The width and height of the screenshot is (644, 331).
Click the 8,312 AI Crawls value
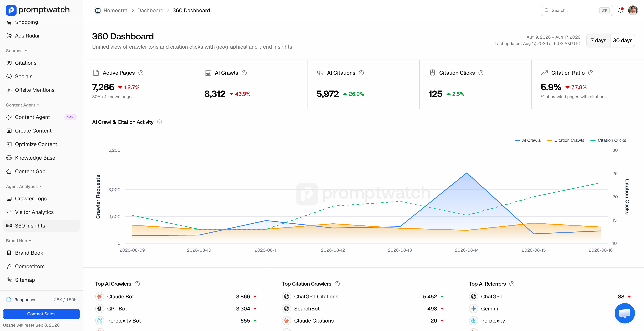click(214, 94)
